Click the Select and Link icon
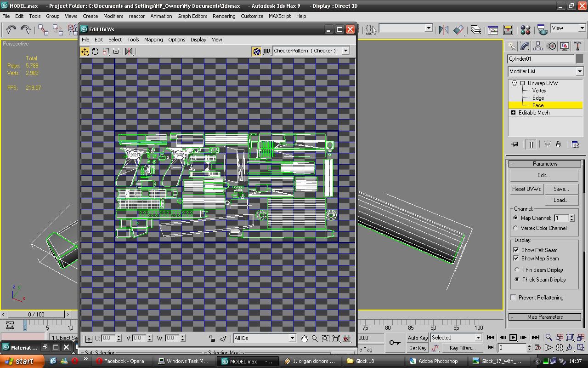Screen dimensions: 588x368 click(43, 29)
